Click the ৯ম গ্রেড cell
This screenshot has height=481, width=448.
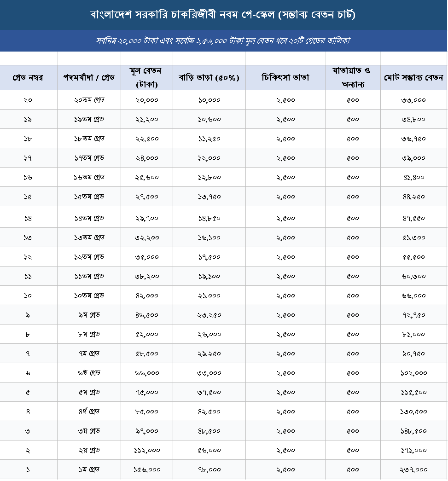(89, 315)
